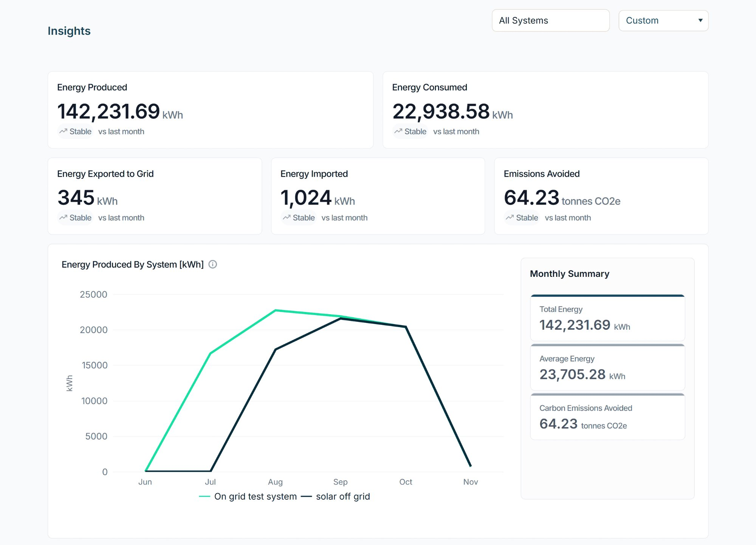Click the Sep data point on the chart
The image size is (756, 545).
[x=340, y=318]
